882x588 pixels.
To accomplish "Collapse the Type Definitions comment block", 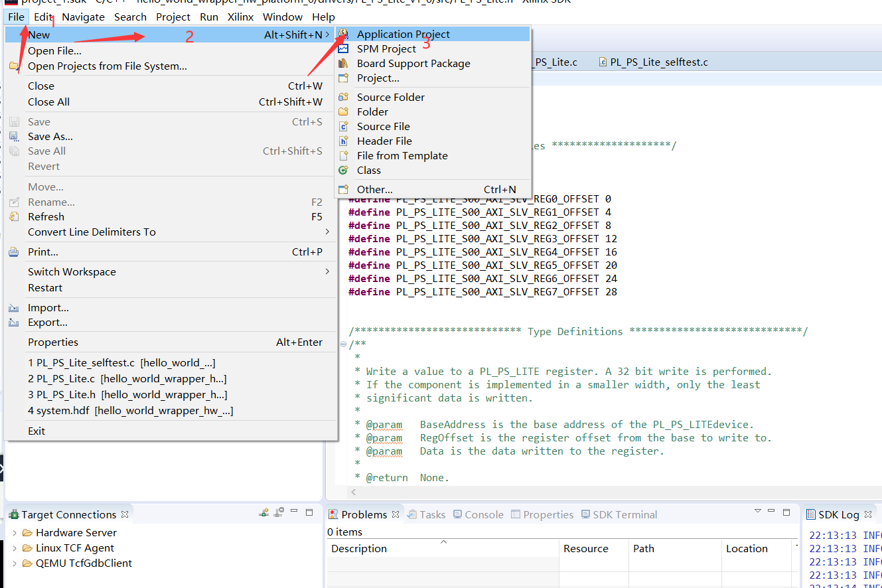I will (343, 344).
